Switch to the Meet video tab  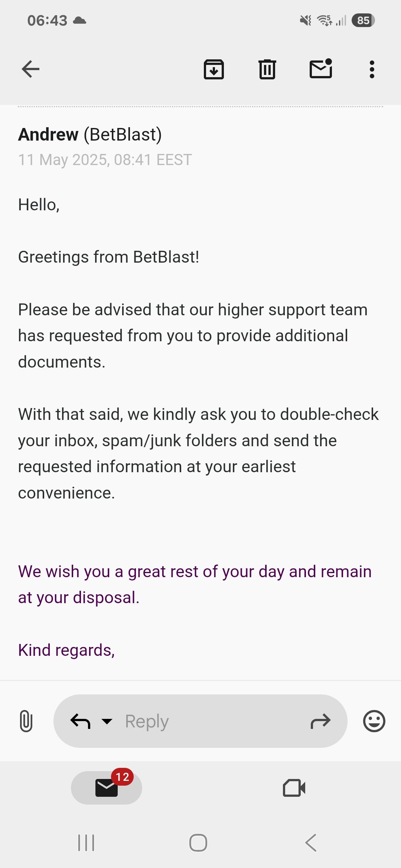click(x=294, y=788)
